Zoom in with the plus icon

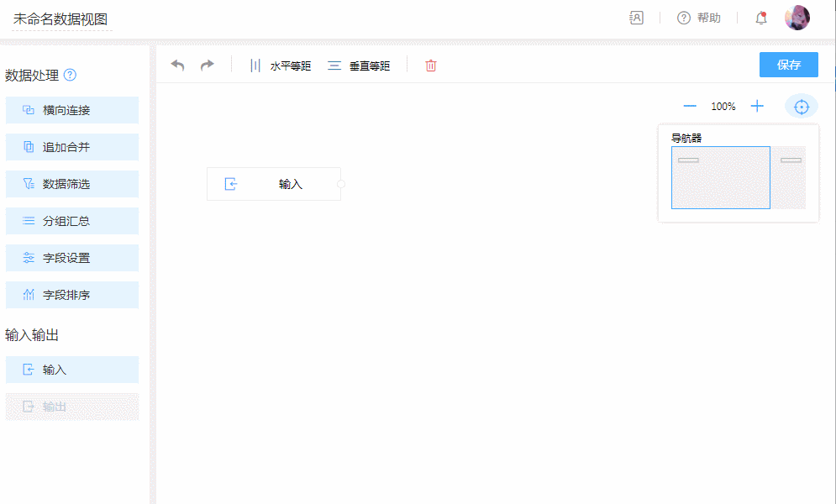pyautogui.click(x=757, y=106)
